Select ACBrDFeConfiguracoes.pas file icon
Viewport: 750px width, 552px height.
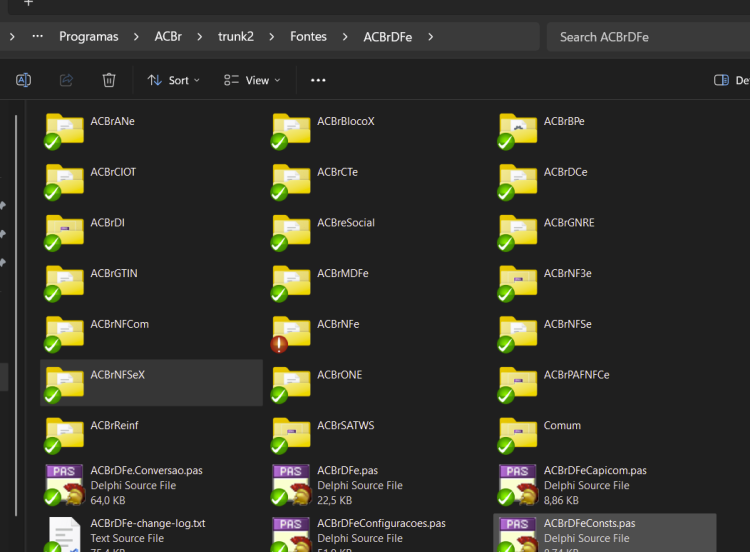coord(290,535)
